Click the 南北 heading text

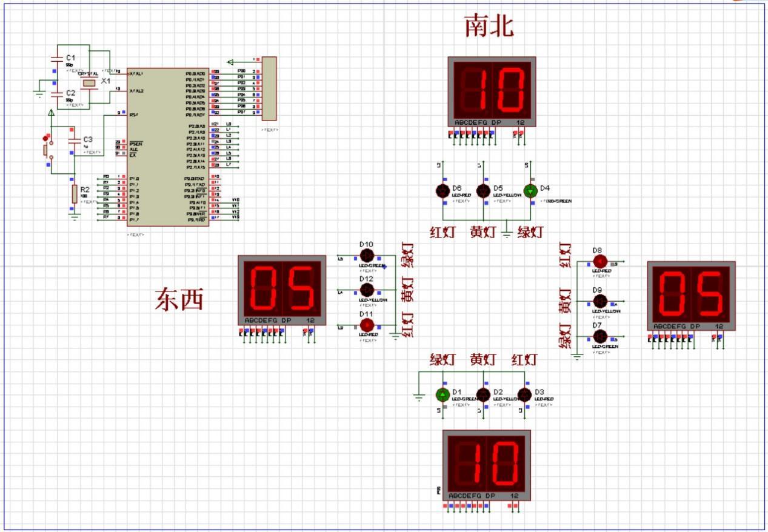(489, 27)
